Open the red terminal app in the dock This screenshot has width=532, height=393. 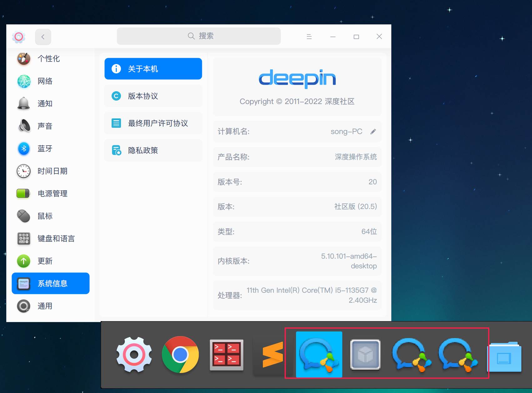(227, 355)
